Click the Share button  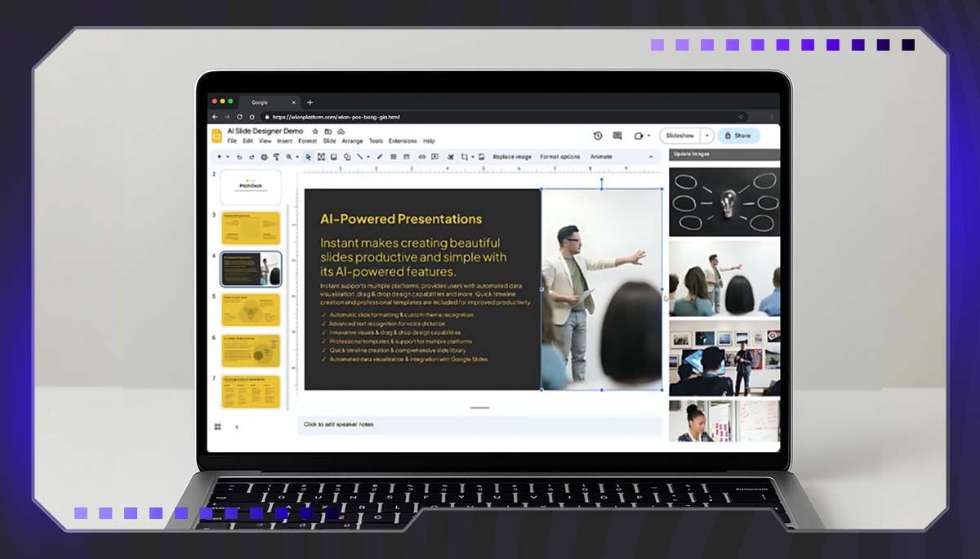coord(738,136)
